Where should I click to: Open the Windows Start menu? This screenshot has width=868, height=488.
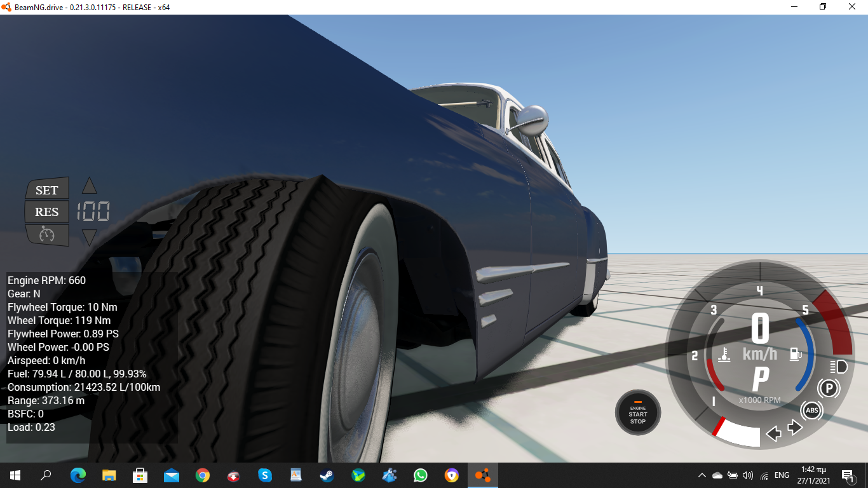point(15,475)
